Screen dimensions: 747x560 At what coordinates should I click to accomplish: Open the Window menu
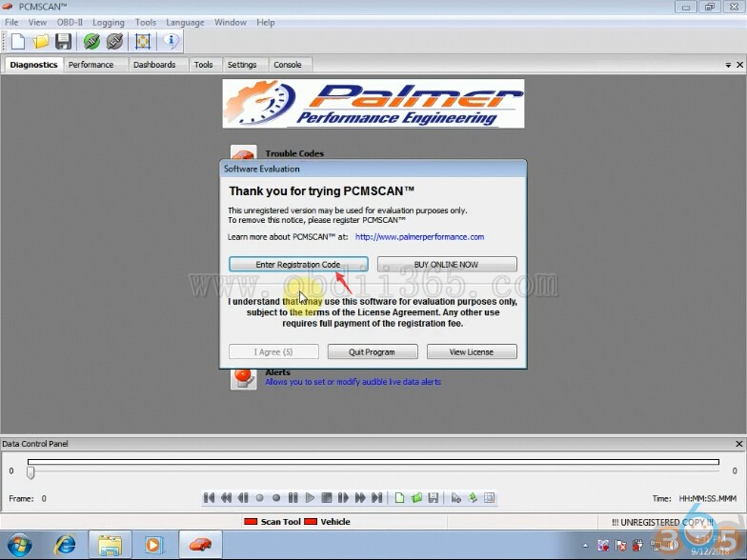231,23
